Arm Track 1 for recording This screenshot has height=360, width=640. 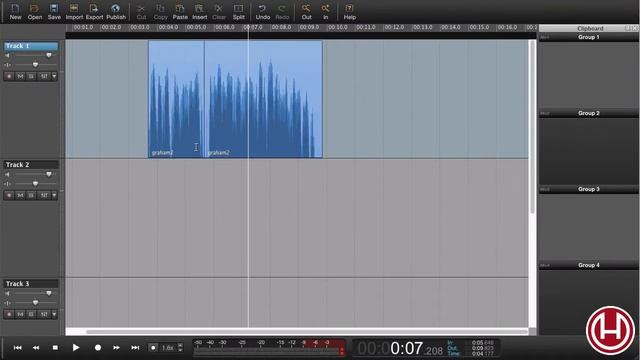point(9,76)
